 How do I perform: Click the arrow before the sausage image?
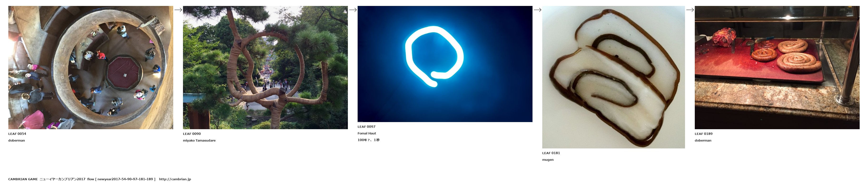(690, 10)
